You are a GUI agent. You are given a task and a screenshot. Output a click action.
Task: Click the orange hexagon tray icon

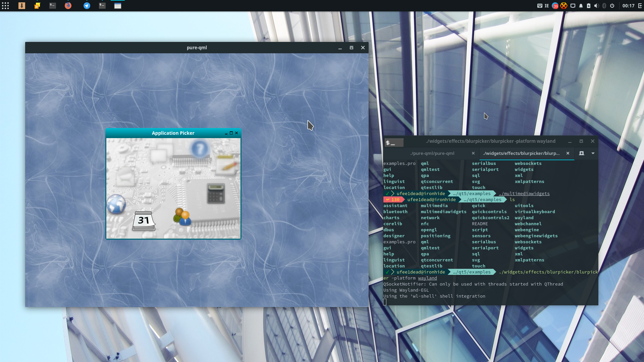pos(564,6)
